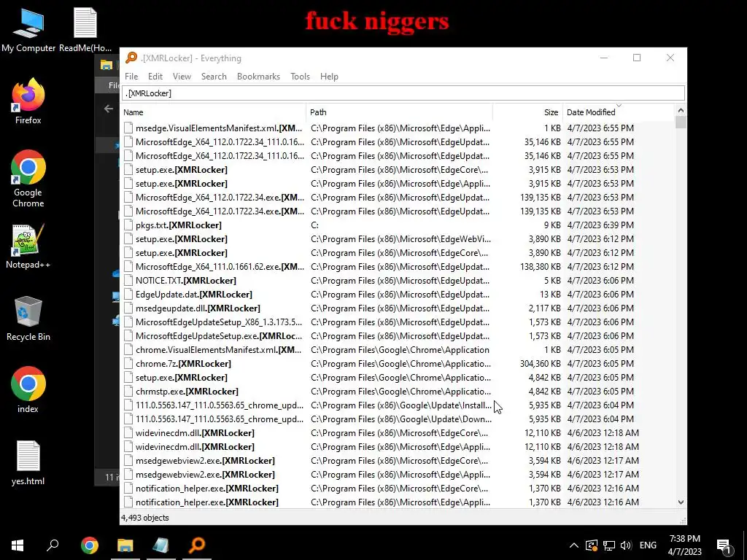Select msedge.VisualElementsManifest.xml row

click(398, 128)
